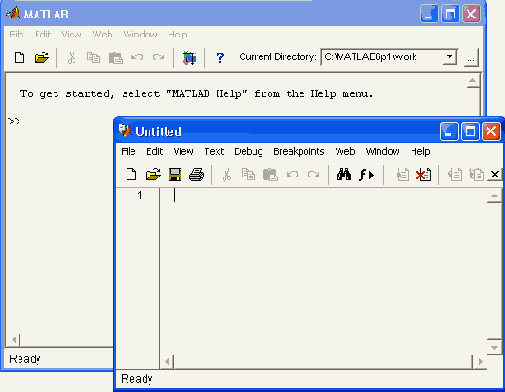Open Window menu in MATLAB window
505x392 pixels.
pyautogui.click(x=140, y=34)
